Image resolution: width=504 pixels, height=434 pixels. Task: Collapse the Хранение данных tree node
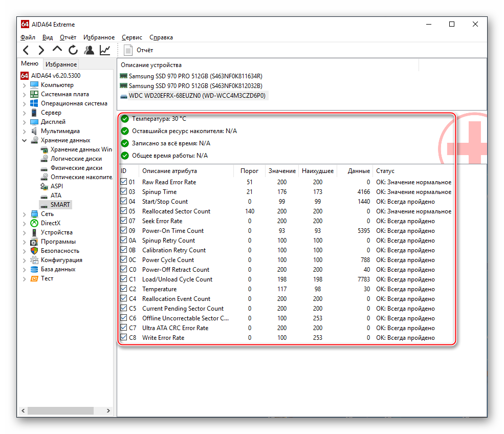[25, 141]
